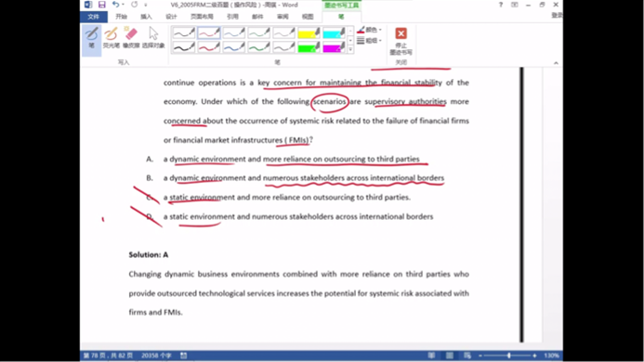
Task: Select the Highlighter (荧光笔) tool
Action: coord(111,37)
